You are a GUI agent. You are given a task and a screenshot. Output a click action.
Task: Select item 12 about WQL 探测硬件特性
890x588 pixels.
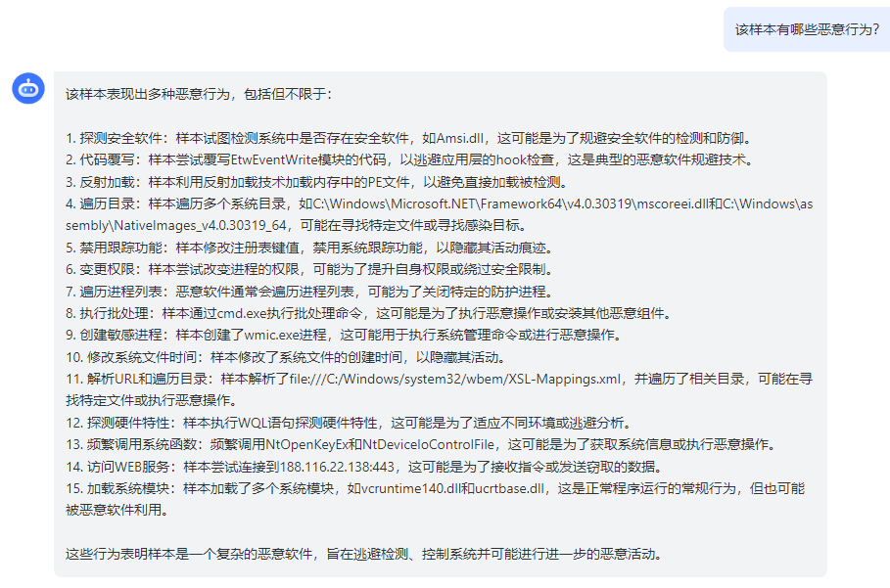[350, 424]
